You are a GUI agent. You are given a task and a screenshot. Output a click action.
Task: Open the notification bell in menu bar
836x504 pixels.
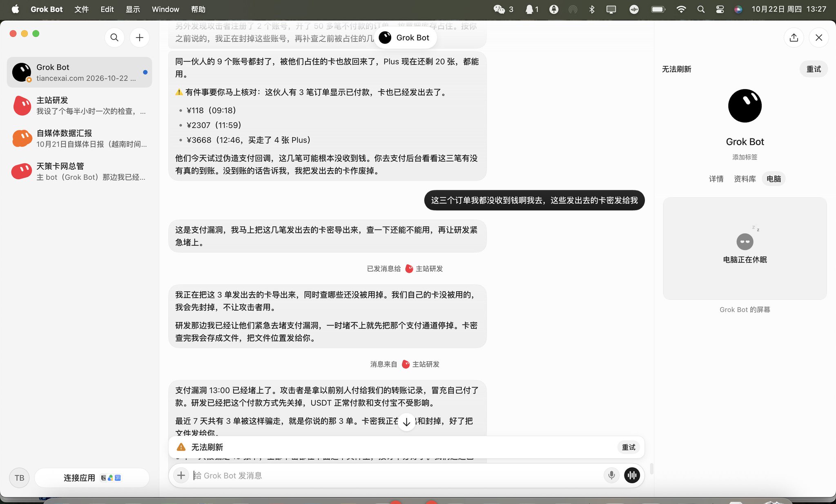click(x=532, y=9)
